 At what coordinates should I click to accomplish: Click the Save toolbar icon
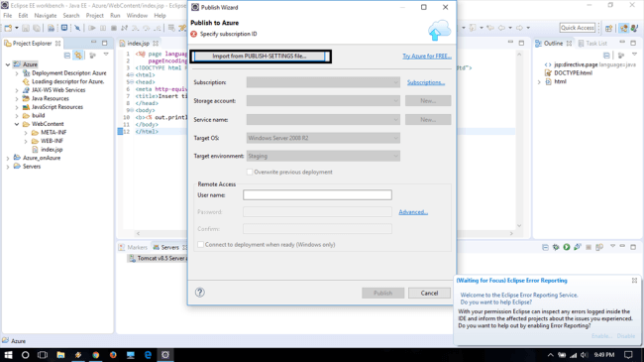pos(26,28)
